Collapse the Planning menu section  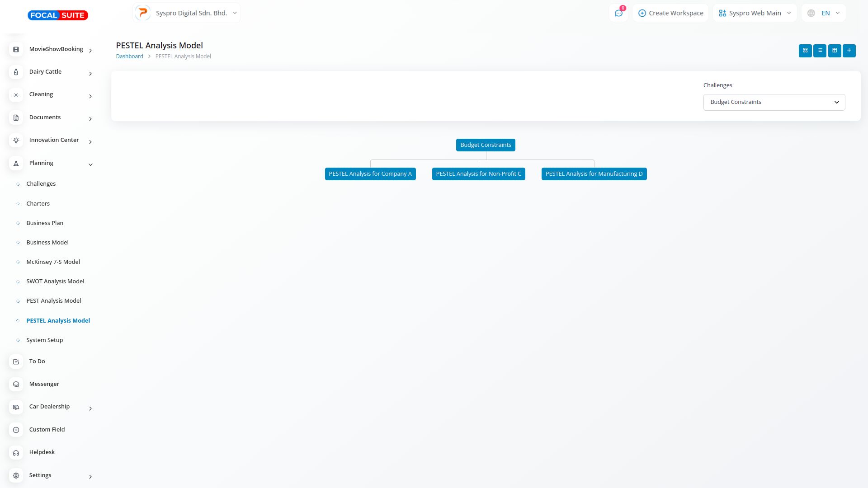[x=51, y=163]
